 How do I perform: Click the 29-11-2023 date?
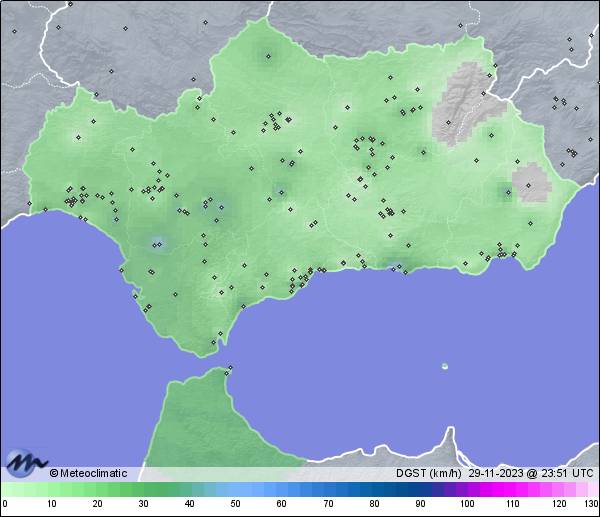pos(496,473)
